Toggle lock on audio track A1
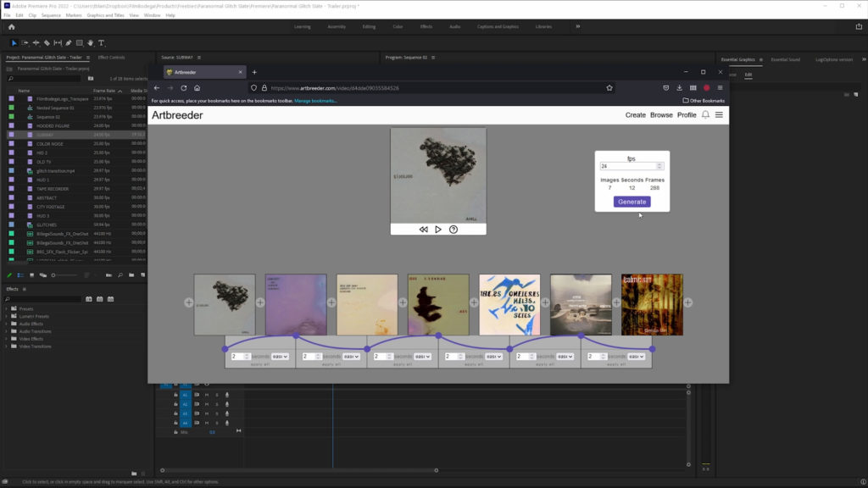The image size is (868, 488). coord(176,395)
